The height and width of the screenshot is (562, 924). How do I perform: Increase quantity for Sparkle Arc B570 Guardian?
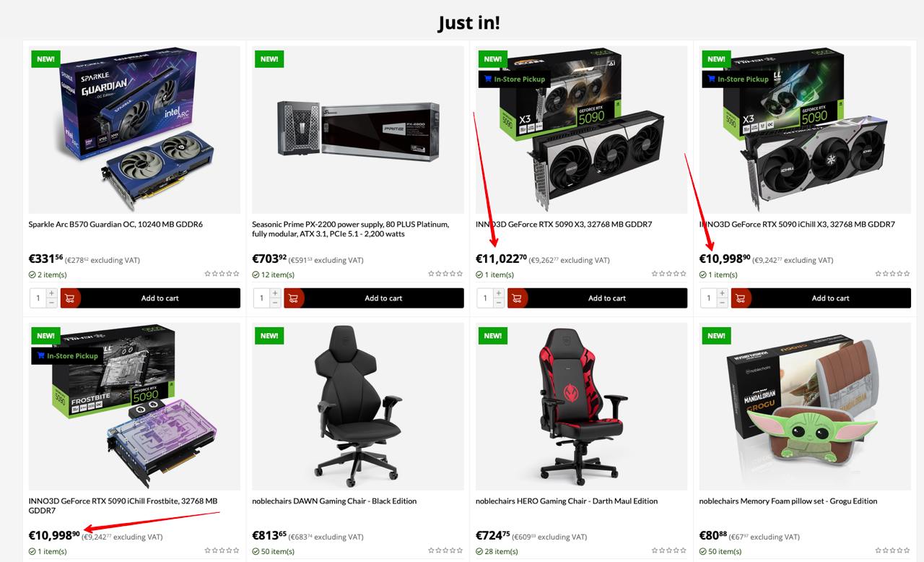pos(51,293)
